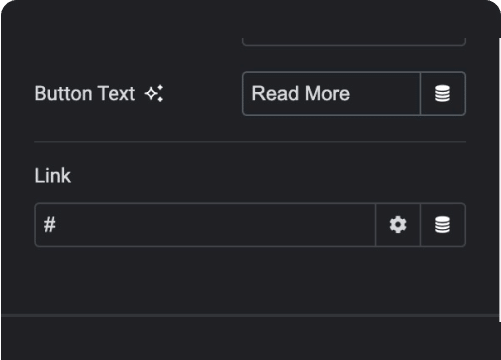The height and width of the screenshot is (360, 501).
Task: Open Link options gear icon
Action: (x=398, y=225)
